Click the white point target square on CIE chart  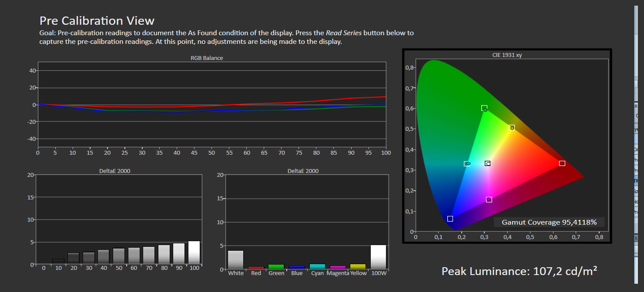[487, 163]
